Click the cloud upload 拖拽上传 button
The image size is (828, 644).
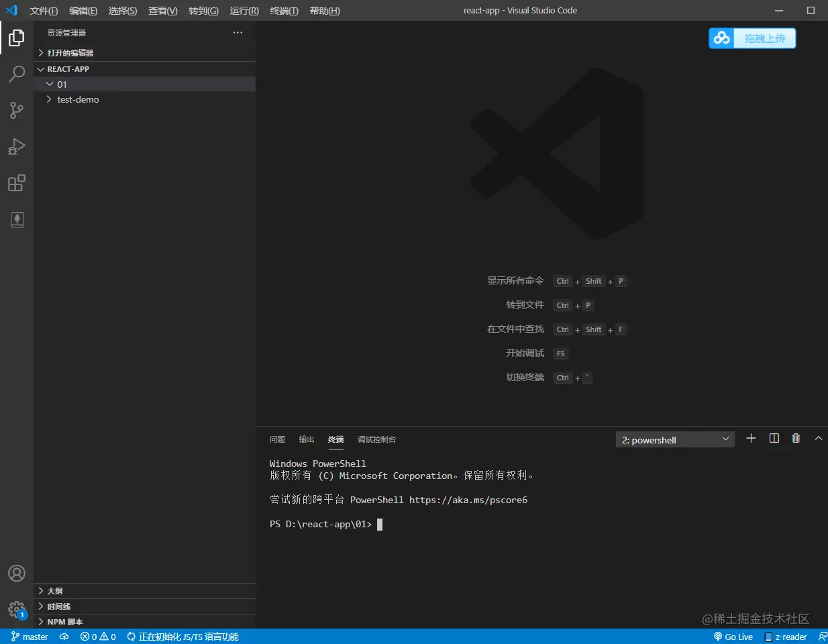click(752, 38)
